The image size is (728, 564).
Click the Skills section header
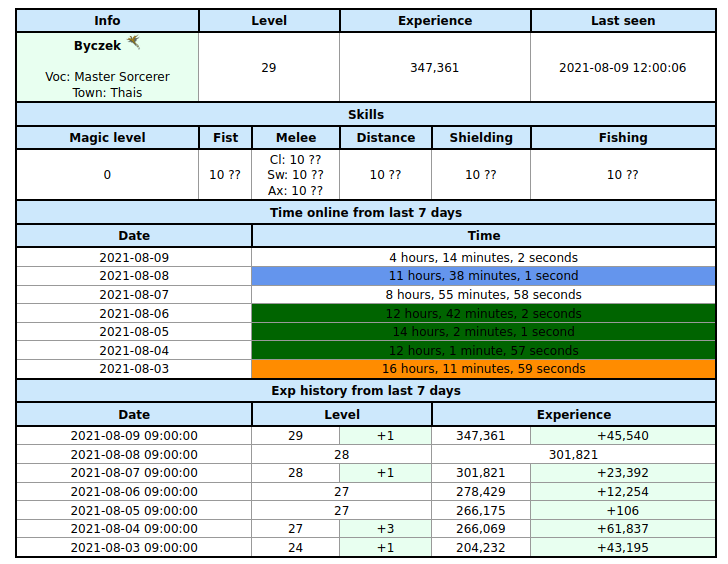pyautogui.click(x=365, y=114)
